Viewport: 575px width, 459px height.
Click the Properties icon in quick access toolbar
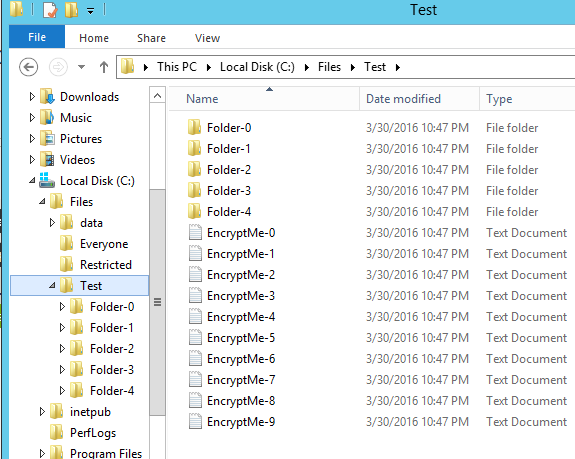[x=50, y=10]
